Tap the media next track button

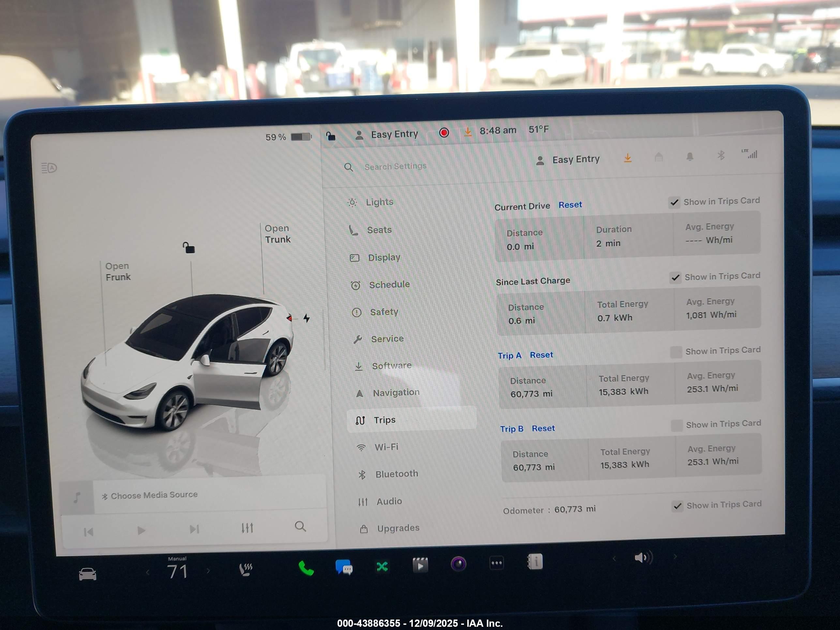tap(194, 529)
